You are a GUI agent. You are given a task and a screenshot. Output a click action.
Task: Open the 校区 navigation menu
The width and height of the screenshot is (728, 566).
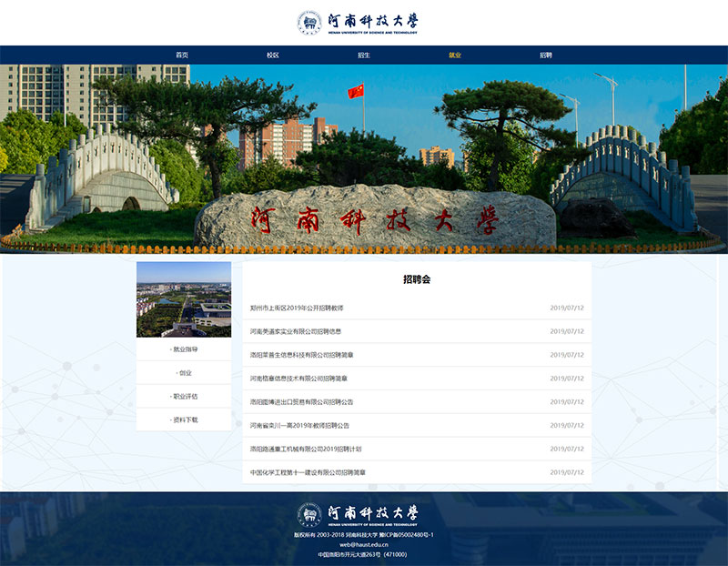click(273, 55)
